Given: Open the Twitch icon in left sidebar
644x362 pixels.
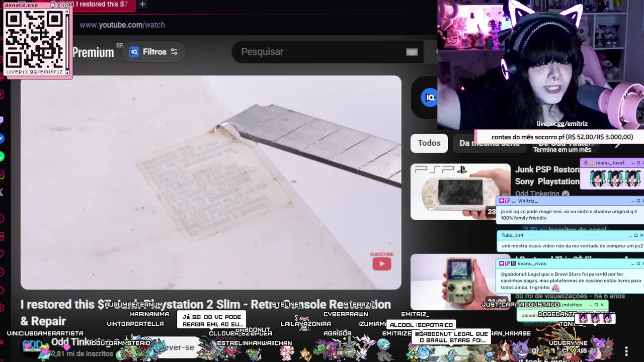Looking at the screenshot, I should pos(2,120).
